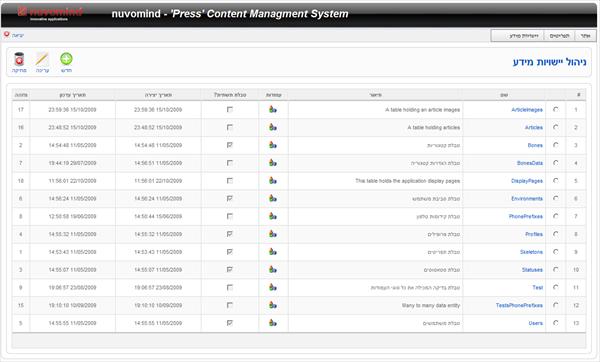Open the Profiles entity link

[x=534, y=234]
